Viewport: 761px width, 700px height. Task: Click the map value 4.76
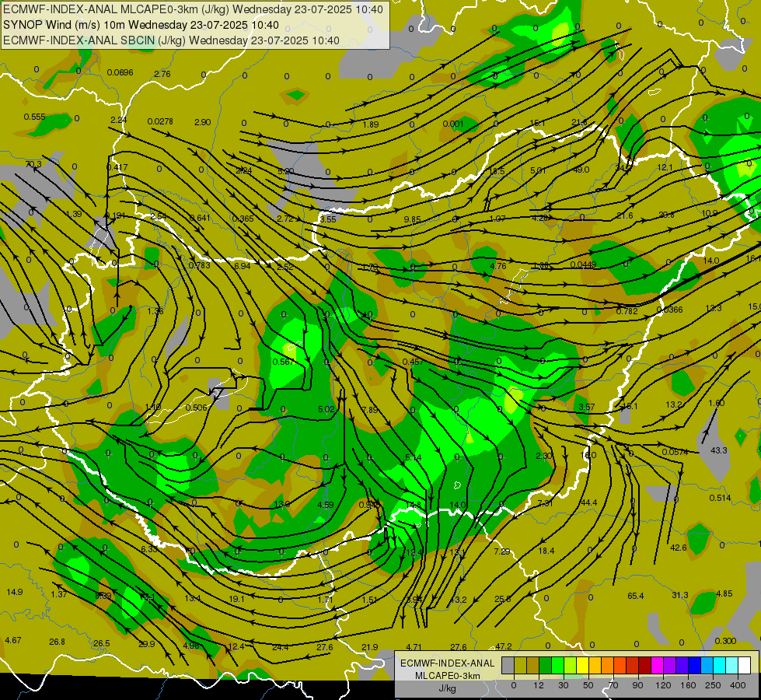(x=498, y=266)
